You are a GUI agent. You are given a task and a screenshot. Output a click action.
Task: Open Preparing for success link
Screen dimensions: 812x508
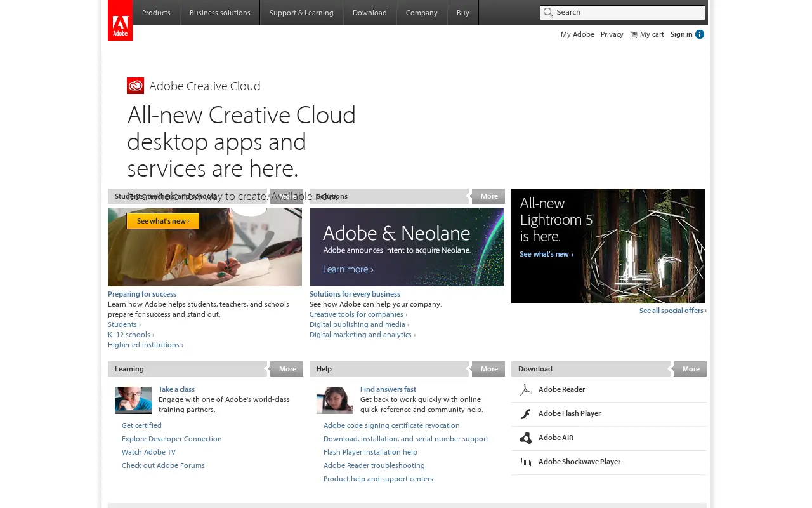pos(142,294)
